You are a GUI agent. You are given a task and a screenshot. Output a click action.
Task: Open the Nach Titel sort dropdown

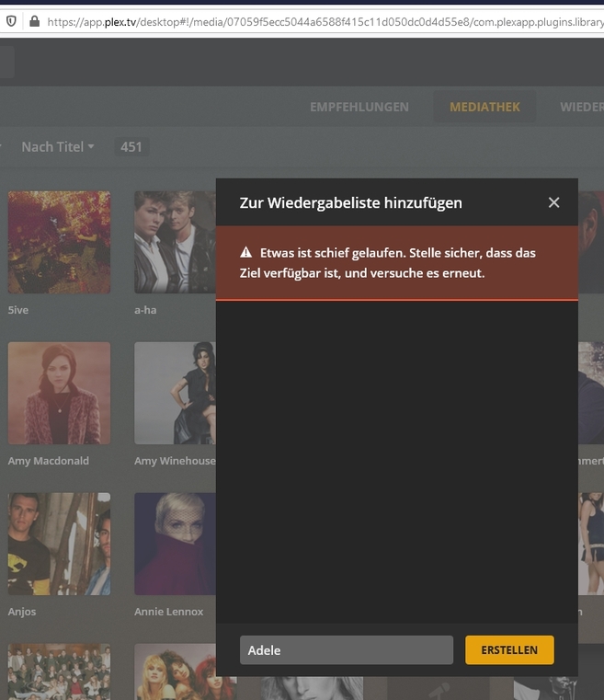tap(58, 146)
